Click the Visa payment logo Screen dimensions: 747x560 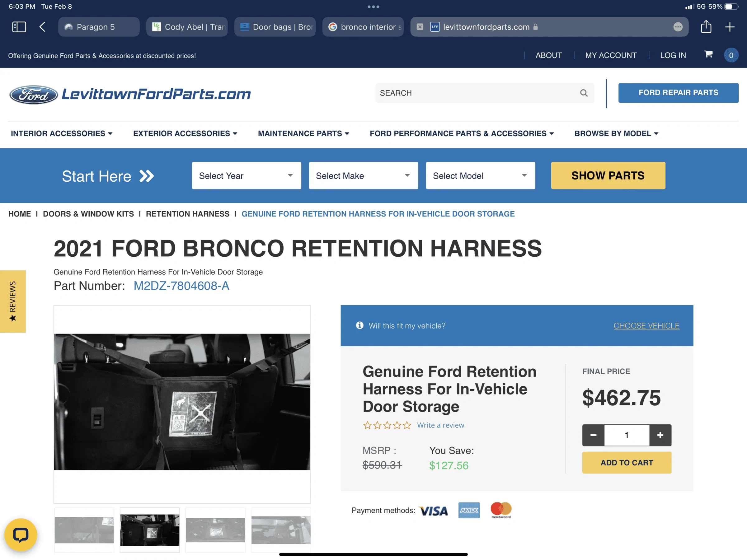coord(434,511)
